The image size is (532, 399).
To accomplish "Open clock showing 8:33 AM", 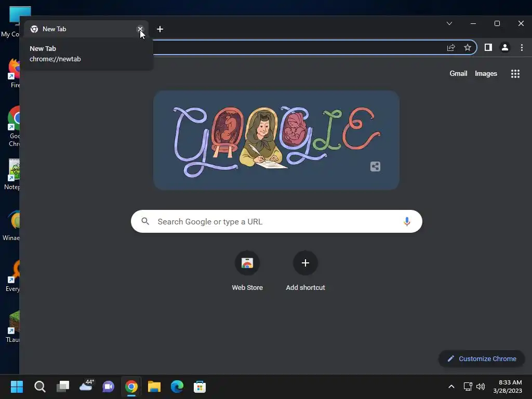I will click(508, 387).
